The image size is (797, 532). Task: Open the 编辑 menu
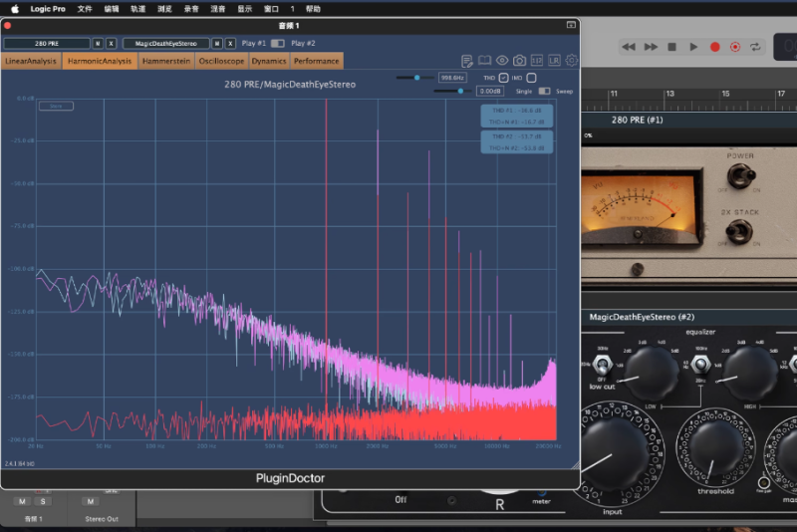[x=112, y=9]
